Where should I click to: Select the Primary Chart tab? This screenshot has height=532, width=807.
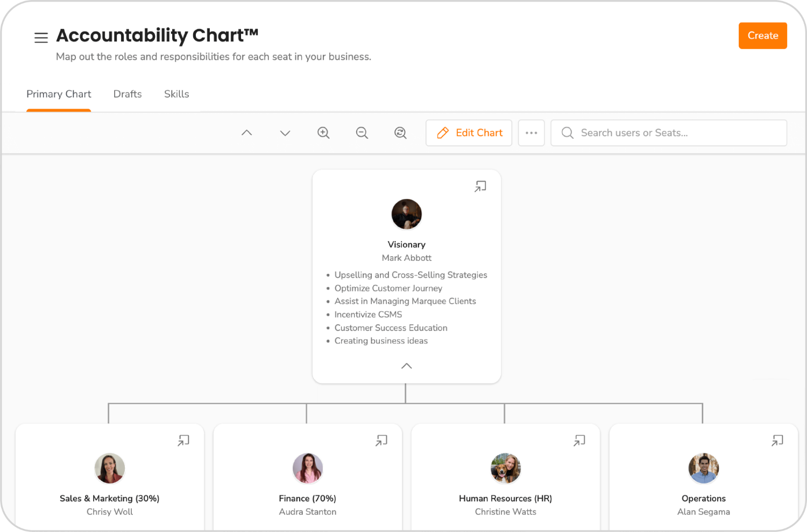click(x=59, y=94)
